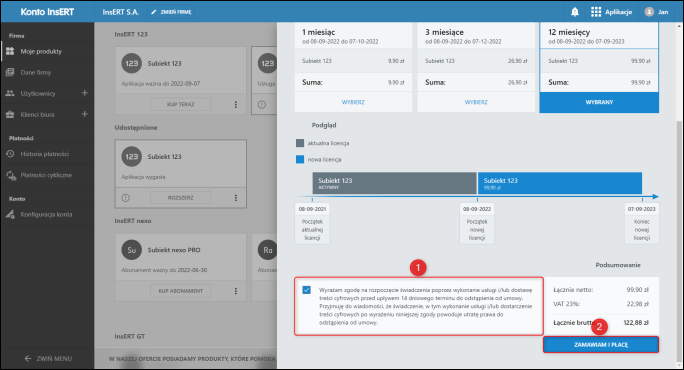Click info icon beside ROZSZERZ
This screenshot has width=684, height=370.
[x=126, y=198]
